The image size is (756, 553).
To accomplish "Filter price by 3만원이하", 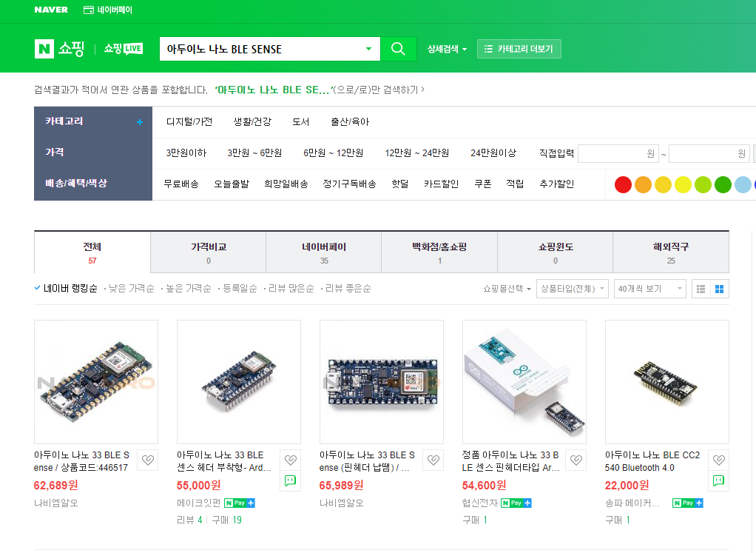I will 186,153.
